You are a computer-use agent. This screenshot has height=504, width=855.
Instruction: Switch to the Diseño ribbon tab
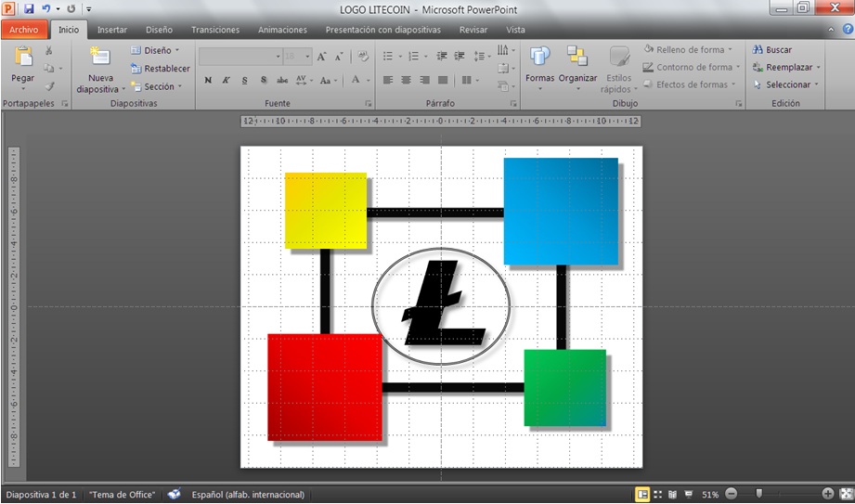pyautogui.click(x=160, y=30)
